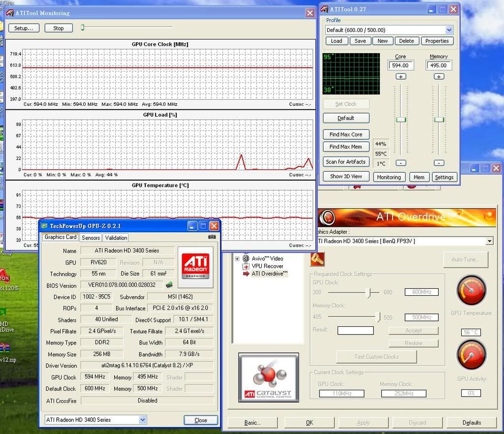Screen dimensions: 504x434
Task: Click the GPU-Z title bar icon
Action: point(44,226)
